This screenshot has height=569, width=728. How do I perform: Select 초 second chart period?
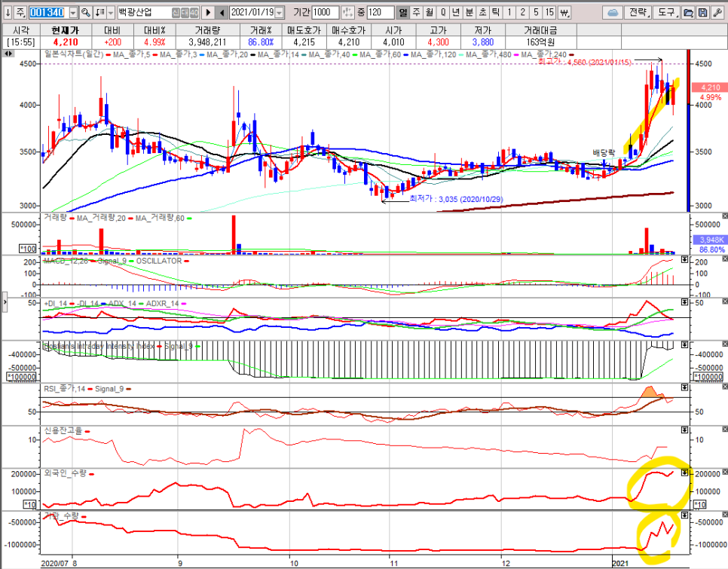(483, 12)
